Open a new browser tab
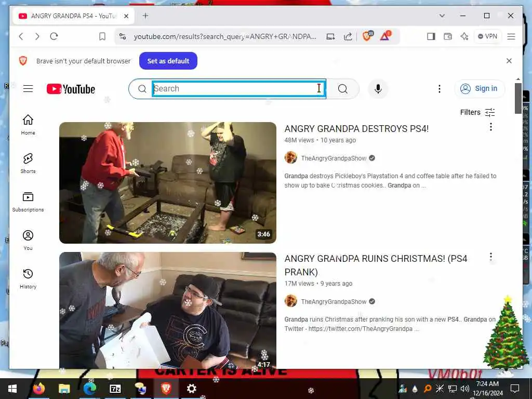Screen dimensions: 532x399 coord(145,16)
